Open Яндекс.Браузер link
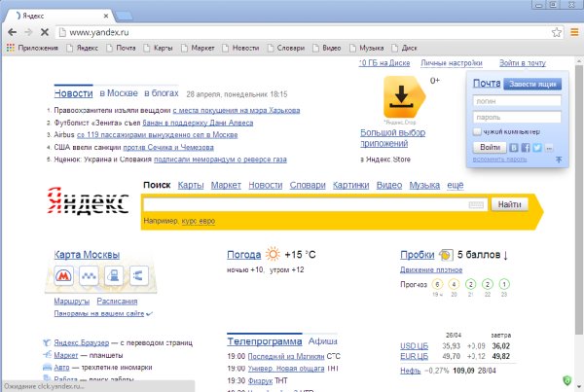The height and width of the screenshot is (392, 584). (x=82, y=342)
